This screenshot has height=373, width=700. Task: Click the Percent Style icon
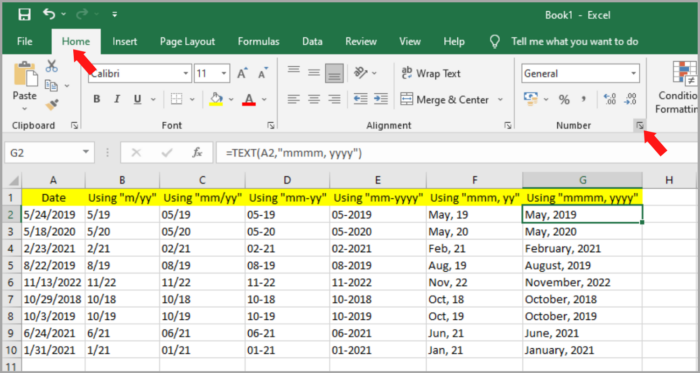coord(564,99)
